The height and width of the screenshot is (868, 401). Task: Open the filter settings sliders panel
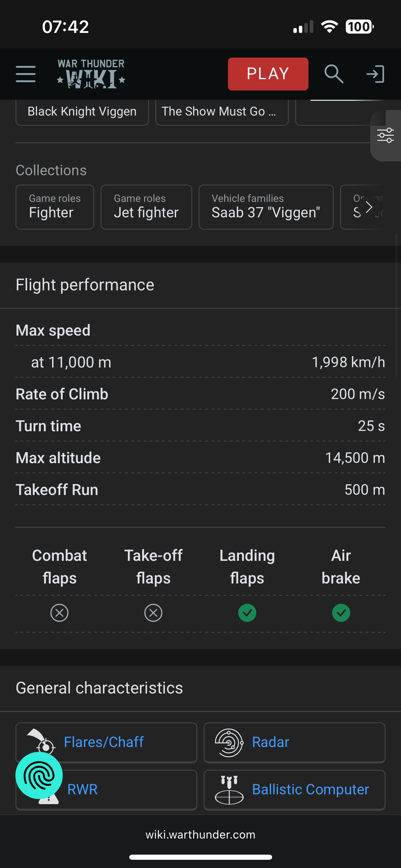point(386,135)
